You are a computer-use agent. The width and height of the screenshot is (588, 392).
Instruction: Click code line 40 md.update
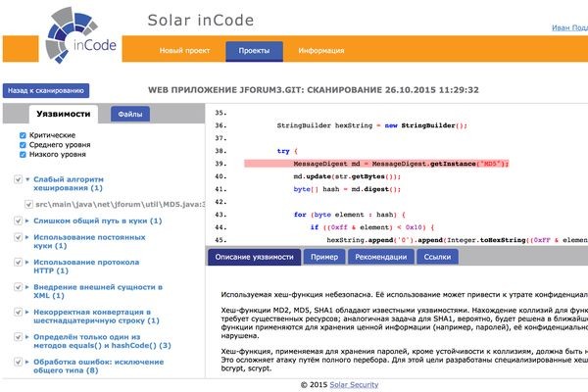coord(347,176)
